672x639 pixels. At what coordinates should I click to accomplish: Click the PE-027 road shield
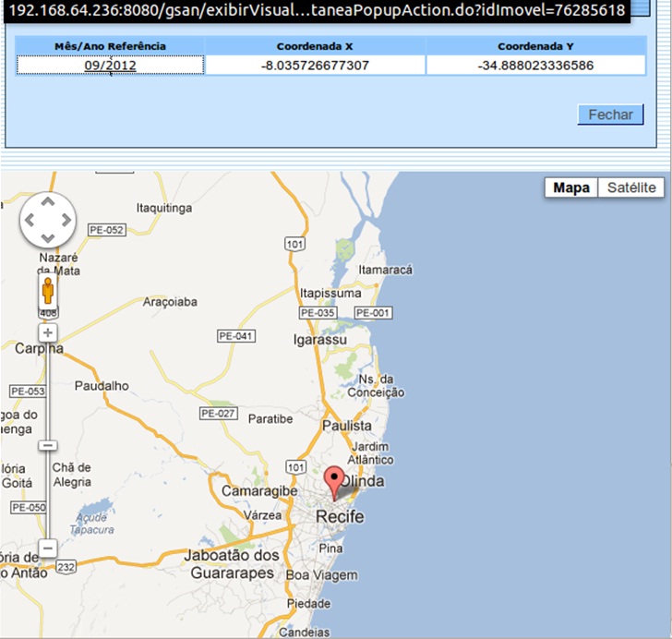point(219,414)
